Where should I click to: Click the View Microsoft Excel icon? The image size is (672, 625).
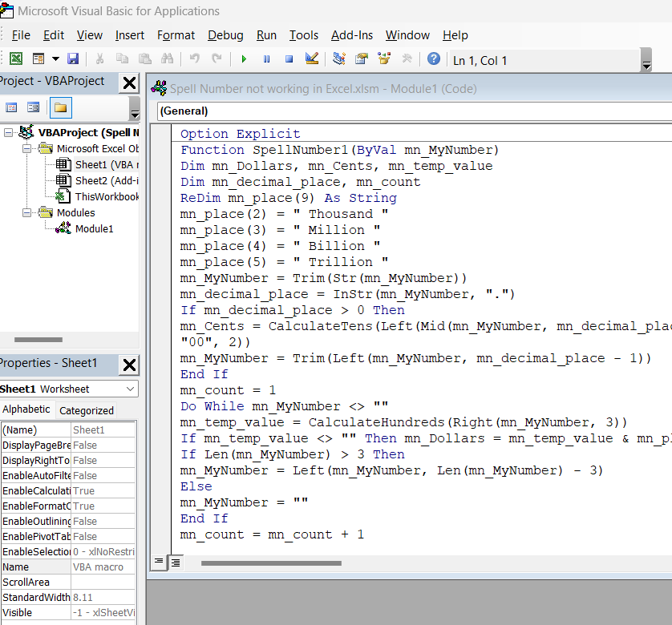coord(15,58)
